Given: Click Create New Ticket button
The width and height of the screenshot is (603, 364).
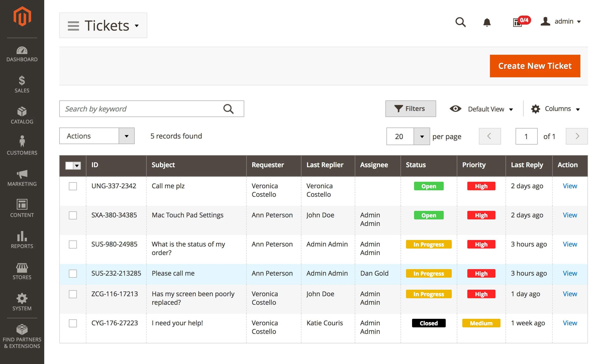Looking at the screenshot, I should click(535, 66).
